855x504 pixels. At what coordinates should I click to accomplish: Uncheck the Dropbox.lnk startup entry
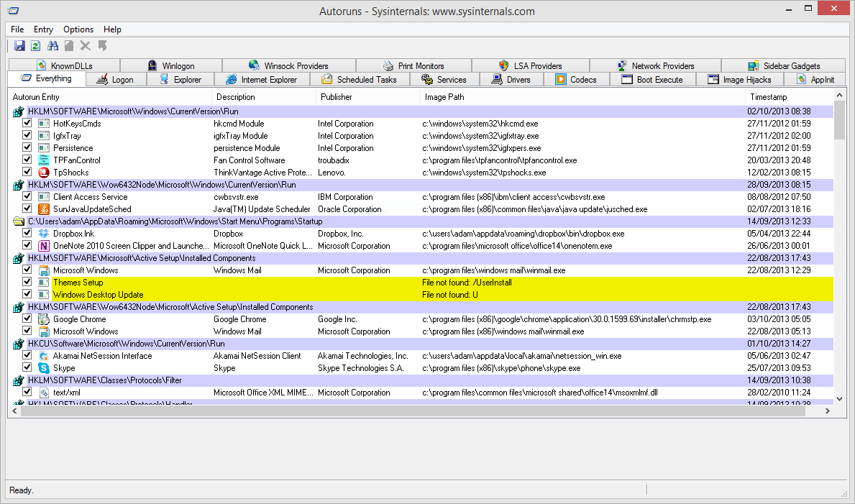[x=27, y=232]
